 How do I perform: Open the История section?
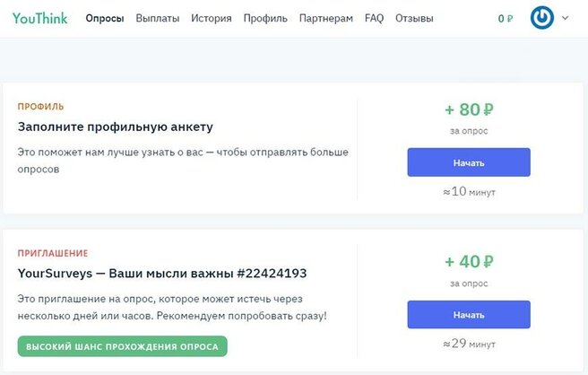(212, 18)
